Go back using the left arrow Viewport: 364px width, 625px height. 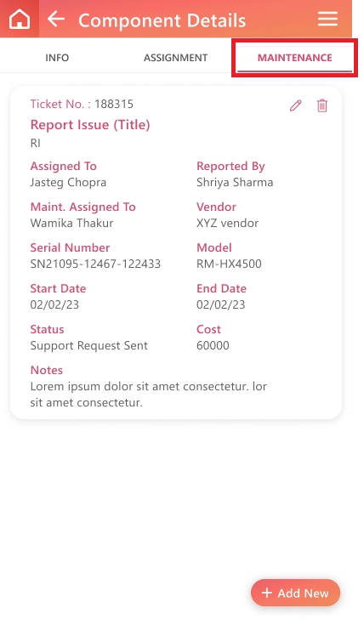tap(56, 19)
